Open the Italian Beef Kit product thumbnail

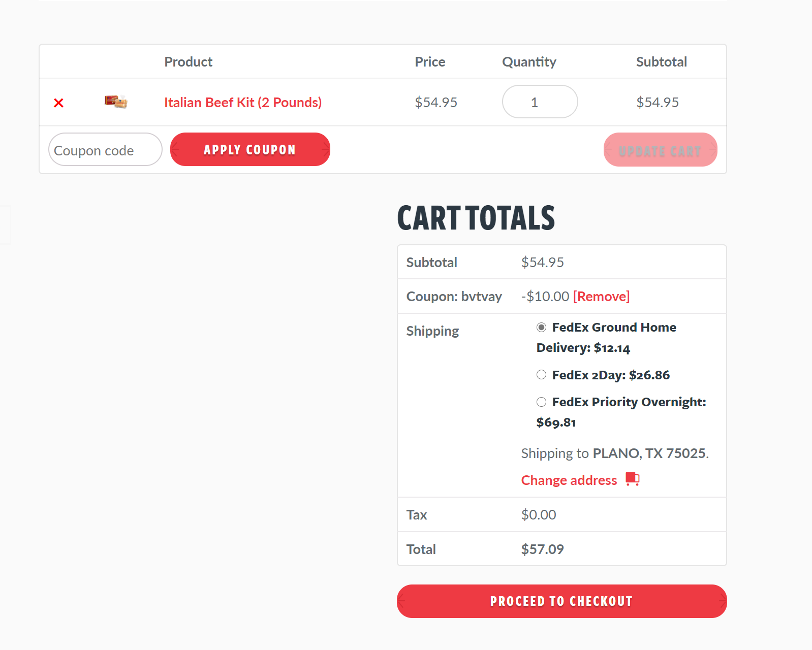[116, 102]
